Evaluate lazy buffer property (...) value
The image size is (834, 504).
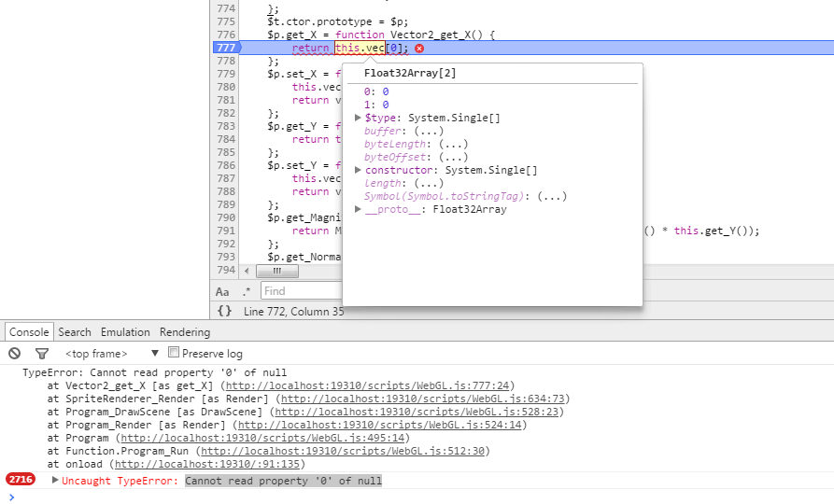click(x=429, y=131)
